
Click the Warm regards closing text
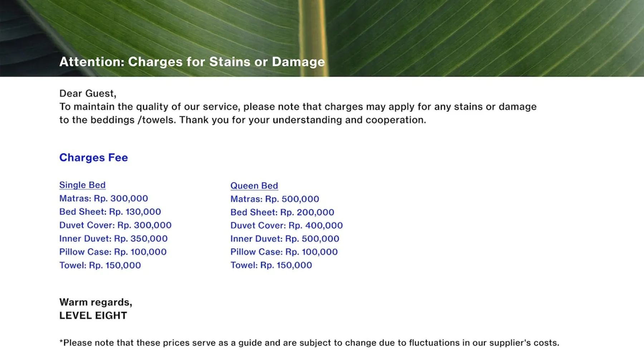tap(96, 302)
